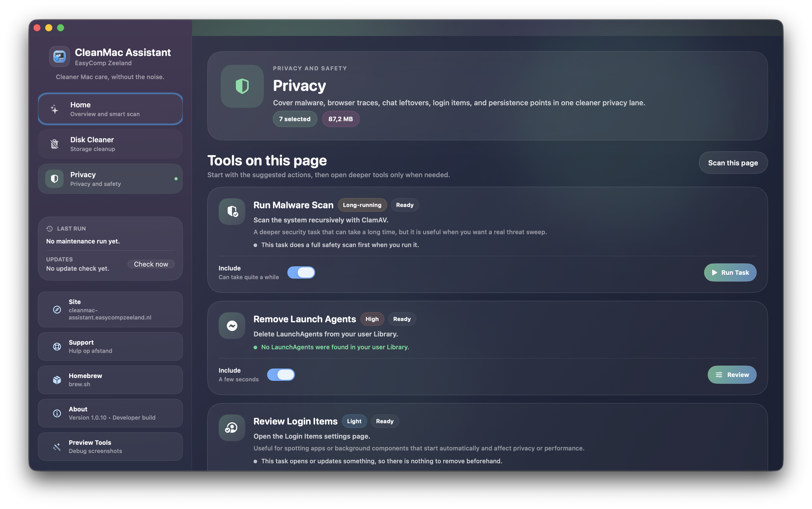The width and height of the screenshot is (812, 509).
Task: Click the 7 selected badge
Action: coord(295,119)
